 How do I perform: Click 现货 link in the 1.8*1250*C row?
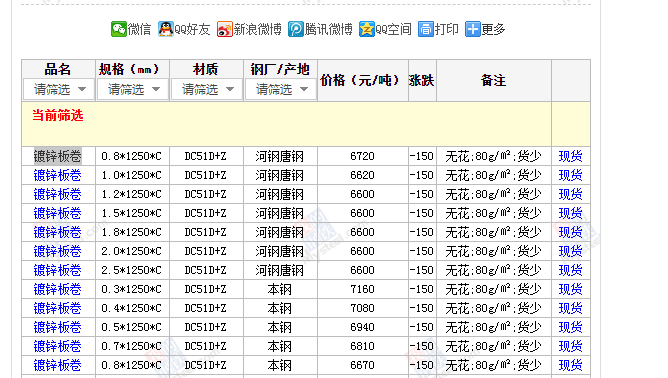click(570, 232)
